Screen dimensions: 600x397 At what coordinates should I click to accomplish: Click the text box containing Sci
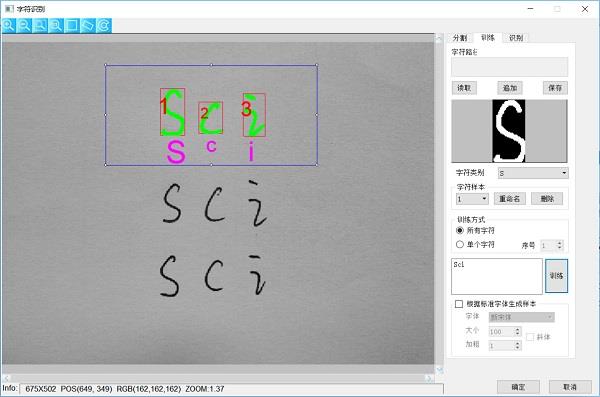coord(497,276)
